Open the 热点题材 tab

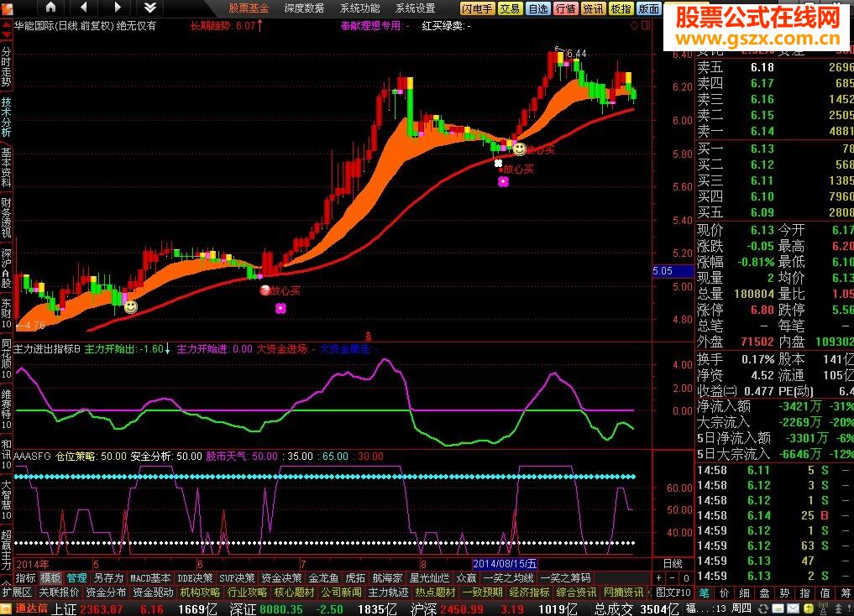tap(435, 593)
